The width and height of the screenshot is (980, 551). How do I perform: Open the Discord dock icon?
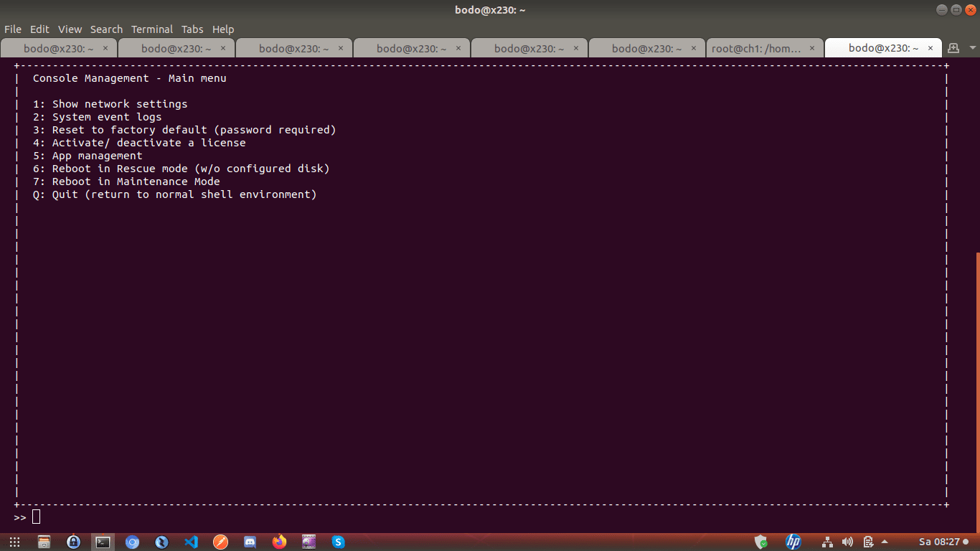point(250,542)
